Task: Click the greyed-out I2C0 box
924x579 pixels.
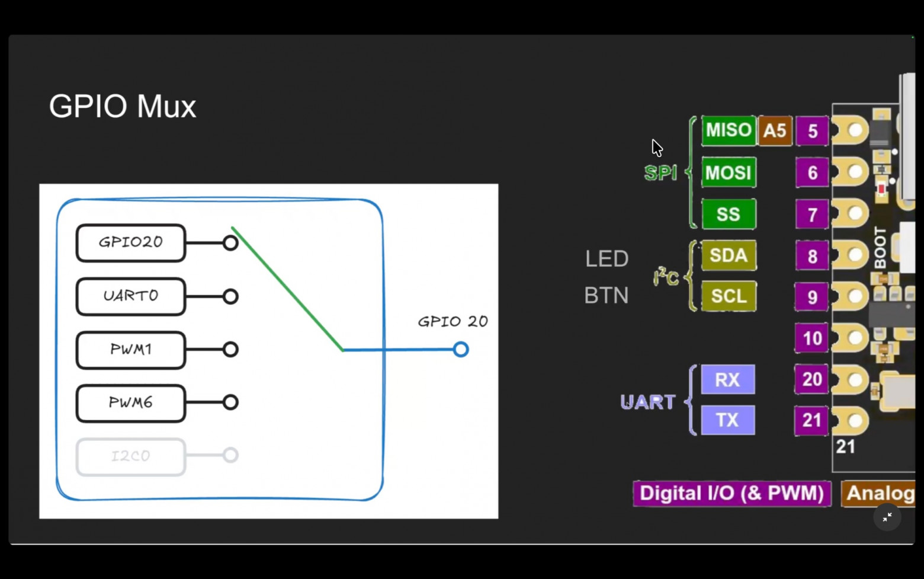Action: [x=131, y=456]
